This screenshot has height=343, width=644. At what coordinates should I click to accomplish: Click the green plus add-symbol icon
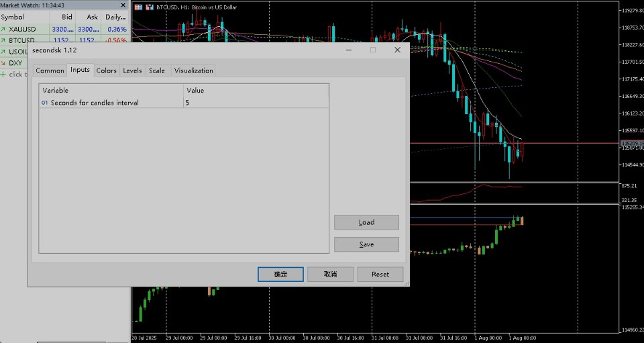[x=3, y=75]
